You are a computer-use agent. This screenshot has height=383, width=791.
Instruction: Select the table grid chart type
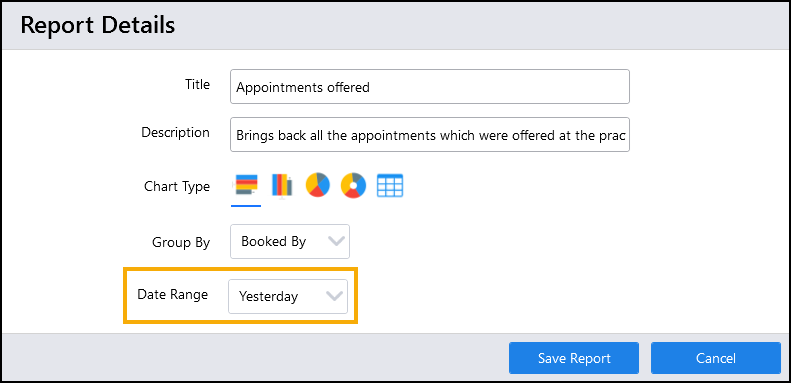point(390,185)
